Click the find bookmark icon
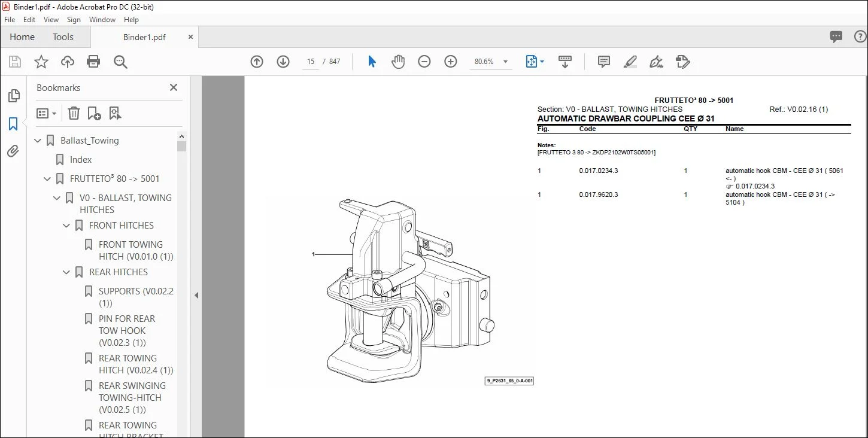868x438 pixels. [x=115, y=113]
